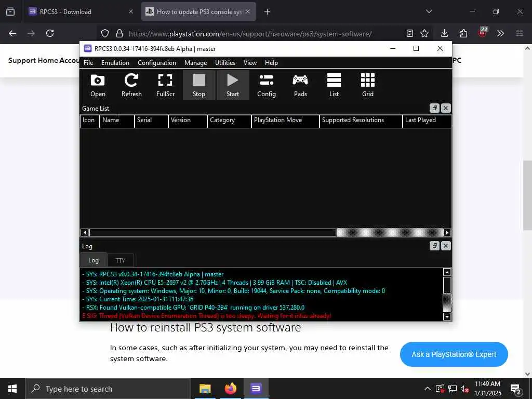The width and height of the screenshot is (532, 399).
Task: Open the Utilities menu
Action: click(225, 63)
